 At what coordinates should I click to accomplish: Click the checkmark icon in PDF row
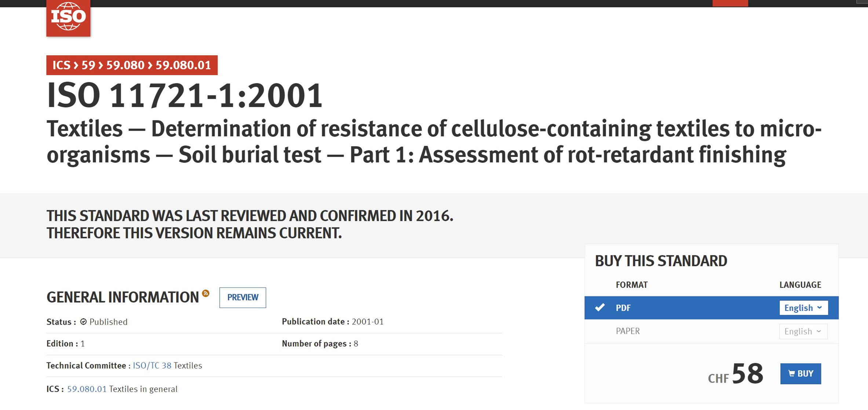600,307
